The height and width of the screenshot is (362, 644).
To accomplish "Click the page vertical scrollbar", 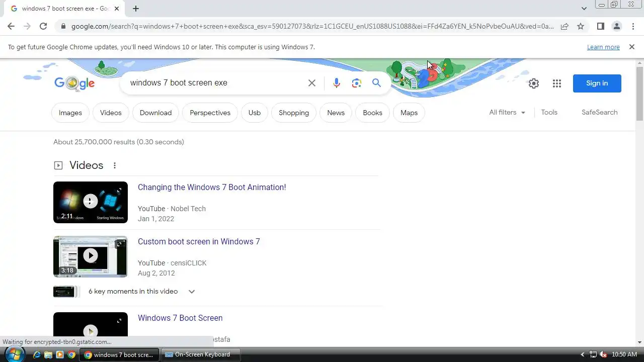I will click(639, 94).
